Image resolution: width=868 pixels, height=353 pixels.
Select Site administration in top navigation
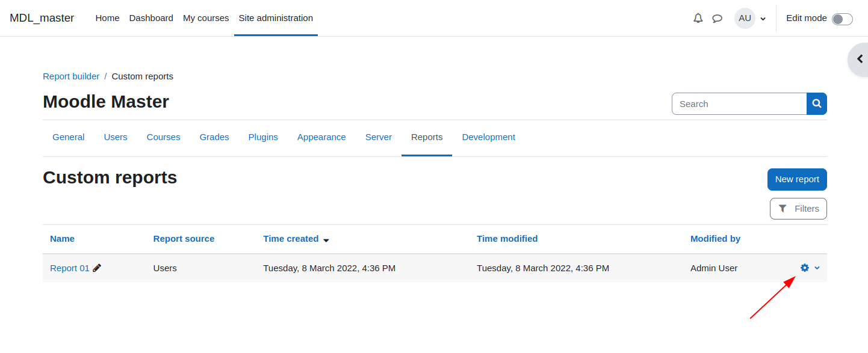[276, 18]
